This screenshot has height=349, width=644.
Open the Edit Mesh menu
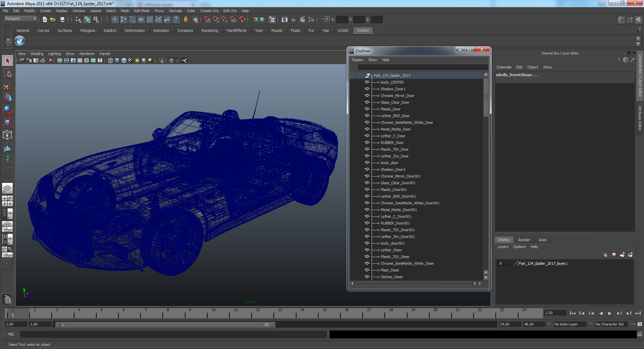[142, 11]
